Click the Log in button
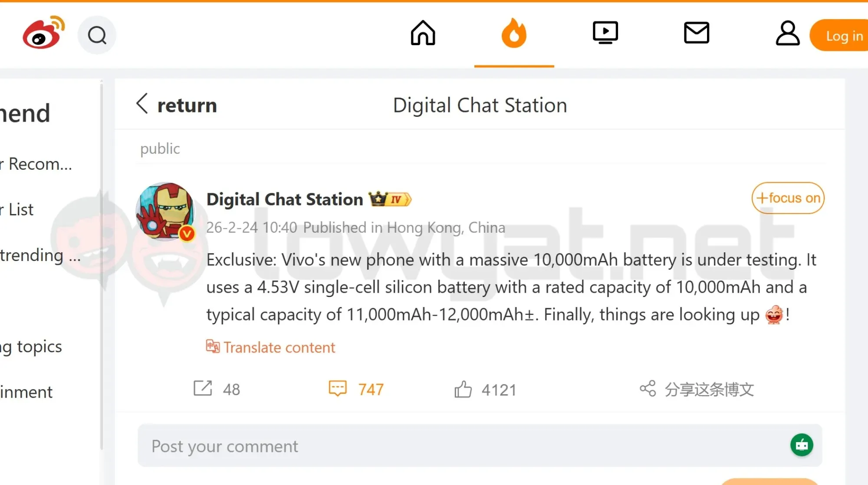Viewport: 868px width, 485px height. tap(844, 36)
